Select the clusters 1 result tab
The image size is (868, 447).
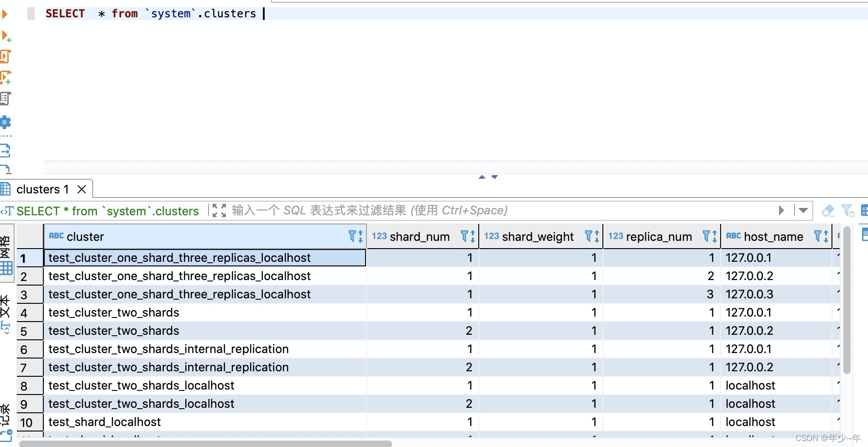(42, 189)
